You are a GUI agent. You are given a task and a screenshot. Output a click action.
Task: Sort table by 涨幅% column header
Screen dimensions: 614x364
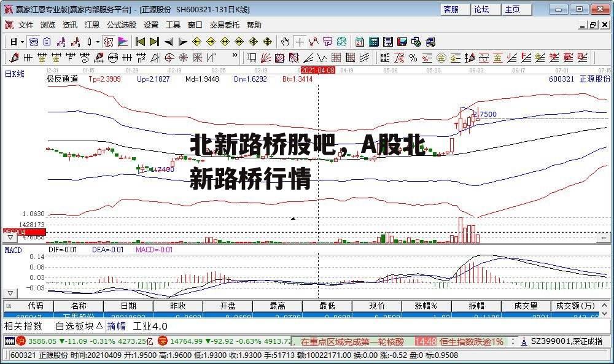[x=426, y=306]
